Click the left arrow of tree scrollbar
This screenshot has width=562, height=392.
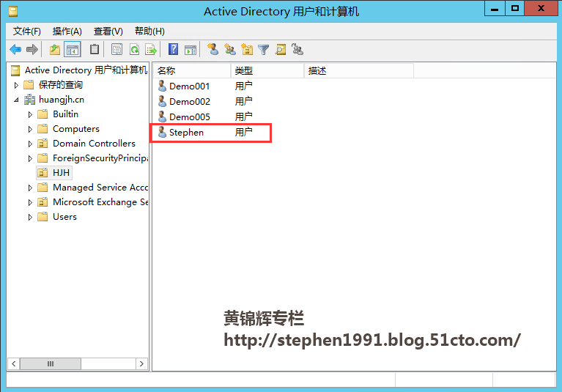tap(14, 363)
